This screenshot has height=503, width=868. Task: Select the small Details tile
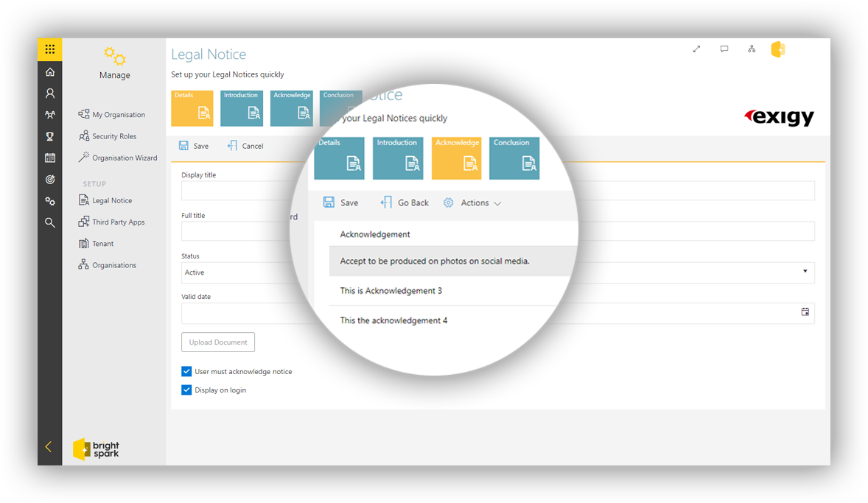[x=192, y=108]
